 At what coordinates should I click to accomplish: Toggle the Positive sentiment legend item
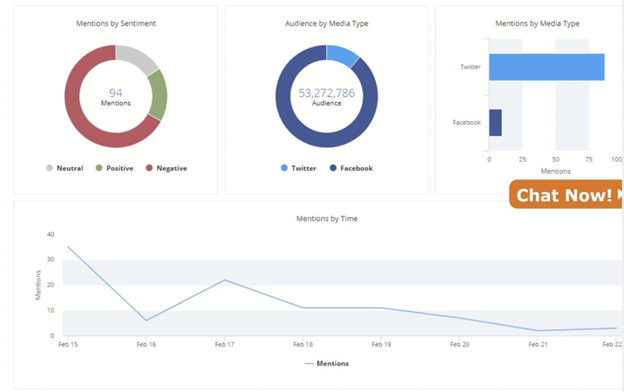pyautogui.click(x=115, y=168)
